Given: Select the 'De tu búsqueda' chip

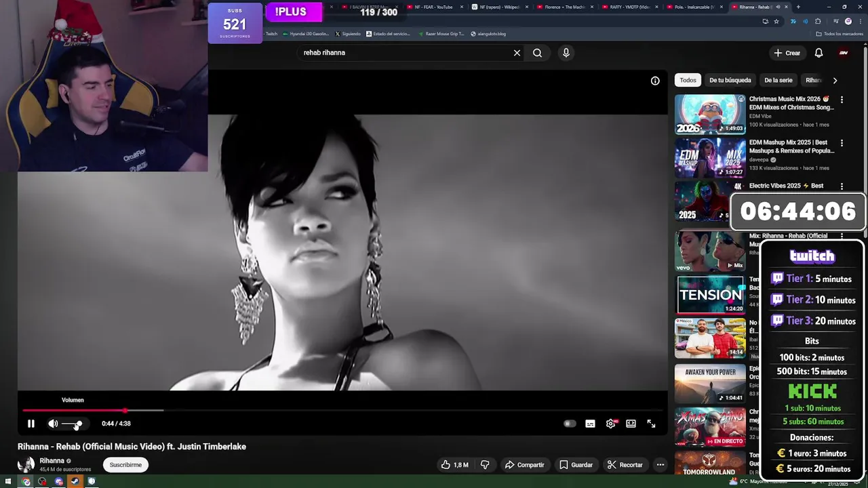Looking at the screenshot, I should [x=730, y=80].
